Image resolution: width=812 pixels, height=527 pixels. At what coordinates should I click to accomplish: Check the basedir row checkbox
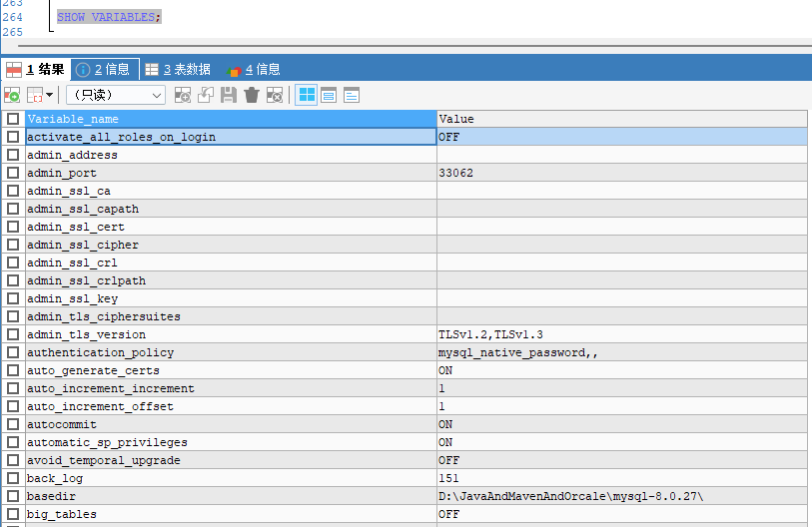(13, 496)
